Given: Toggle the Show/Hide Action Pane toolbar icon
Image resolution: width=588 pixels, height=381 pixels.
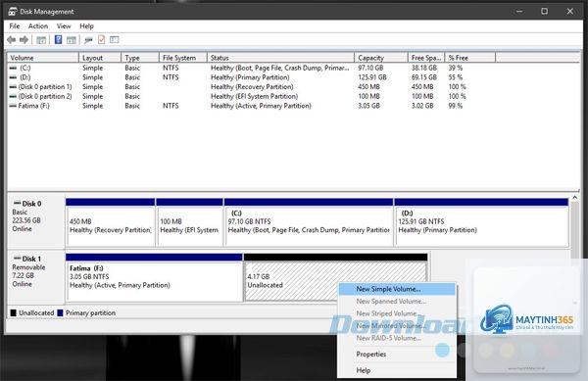Looking at the screenshot, I should pos(72,40).
